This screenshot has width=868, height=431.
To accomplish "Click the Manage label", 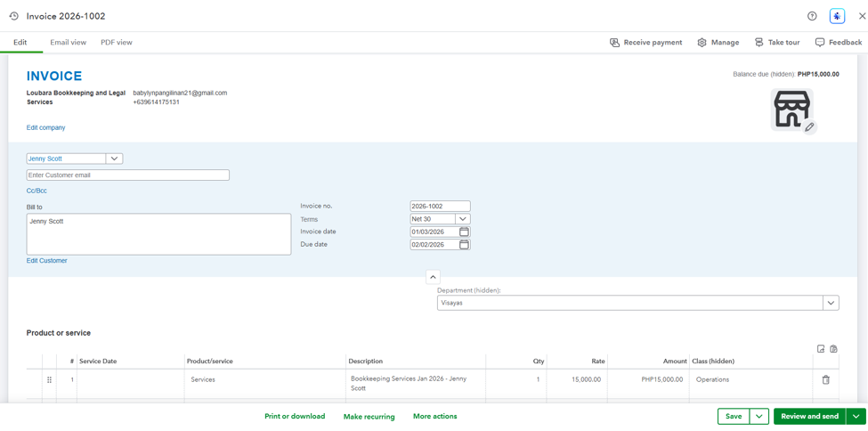I will [x=726, y=42].
